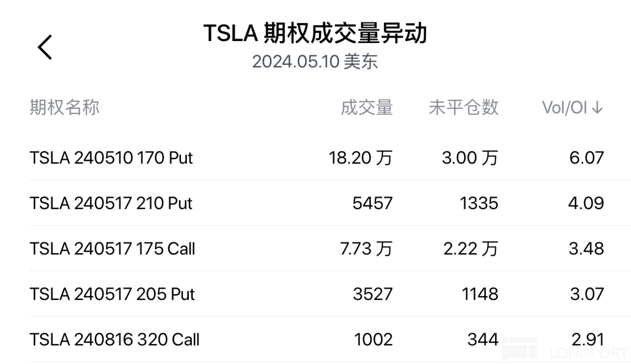Screen dimensions: 631x364
Task: Click the 2.22 万 open interest value
Action: [x=471, y=248]
